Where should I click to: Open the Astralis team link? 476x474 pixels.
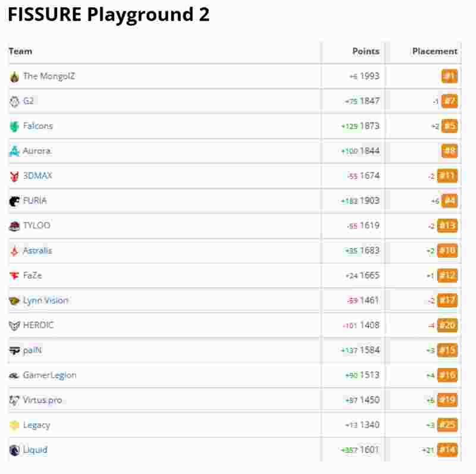click(x=37, y=250)
